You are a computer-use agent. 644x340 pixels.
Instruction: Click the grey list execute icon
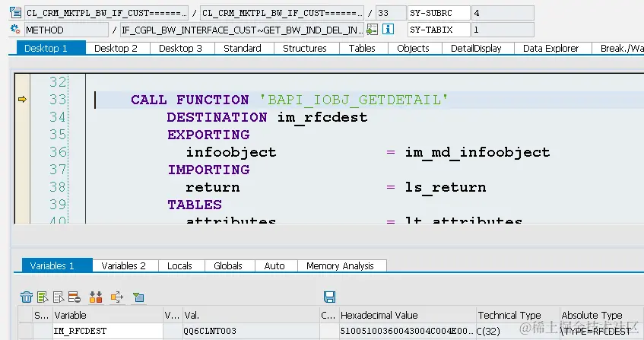tap(59, 297)
